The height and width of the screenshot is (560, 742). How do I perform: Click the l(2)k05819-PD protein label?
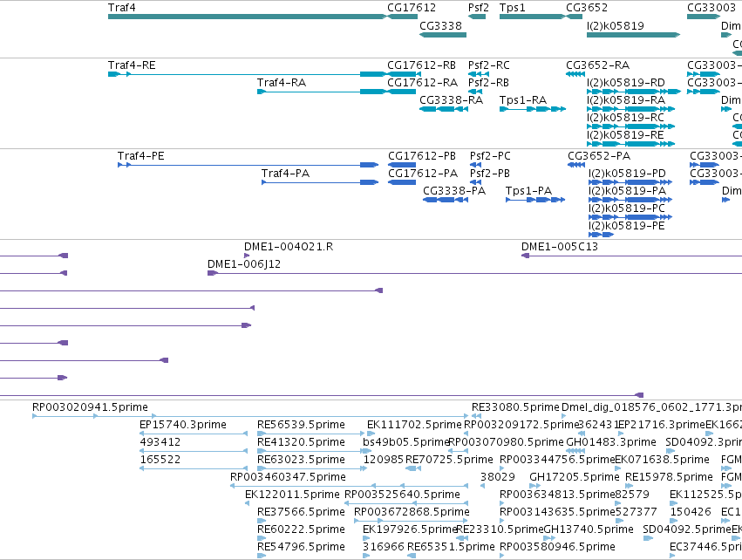(x=627, y=174)
